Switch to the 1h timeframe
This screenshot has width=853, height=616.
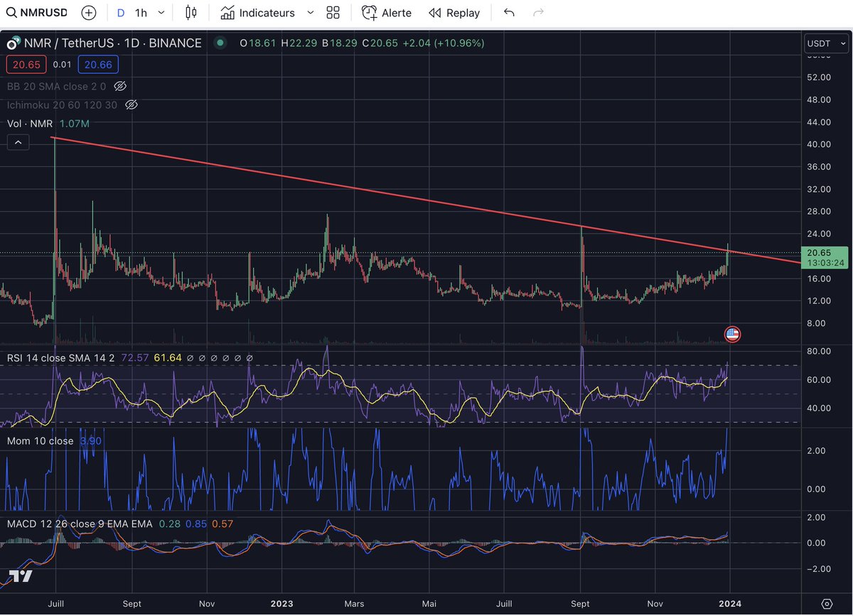[x=141, y=13]
